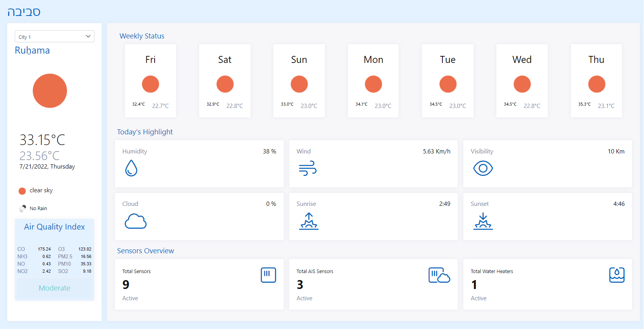
Task: Click the Ruhama city name
Action: click(x=32, y=50)
